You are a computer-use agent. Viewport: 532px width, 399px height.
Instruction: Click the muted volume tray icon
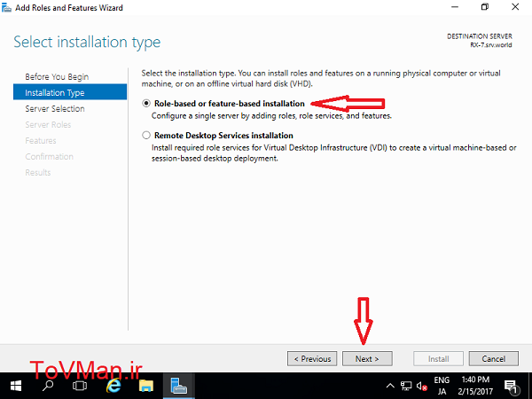(419, 387)
